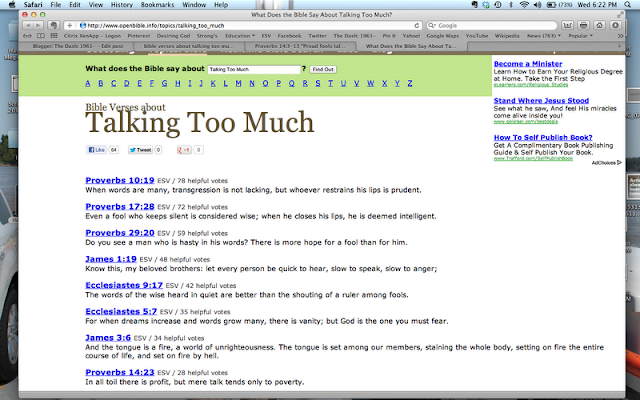This screenshot has height=400, width=640.
Task: Click the 1Password keyhole toolbar icon
Action: point(616,25)
